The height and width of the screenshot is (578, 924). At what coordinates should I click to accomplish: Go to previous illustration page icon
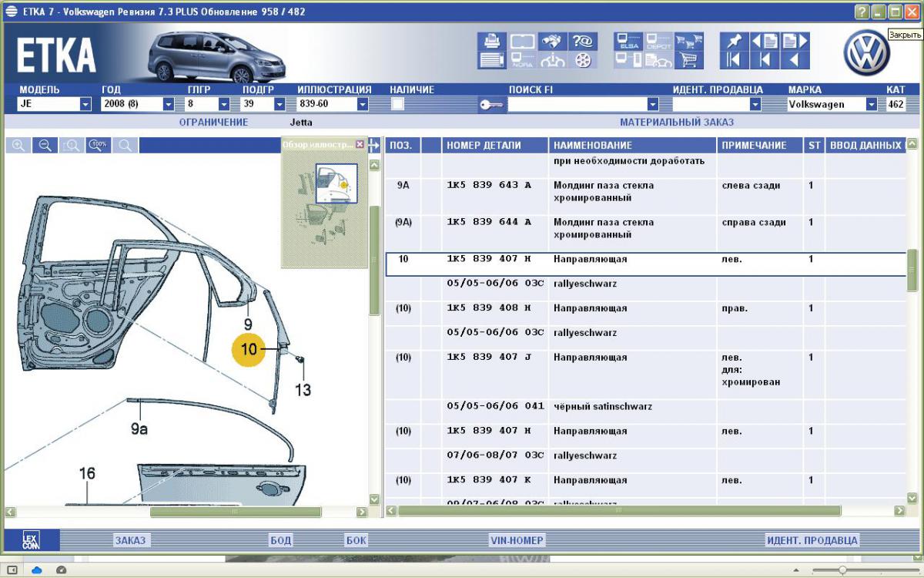pos(765,42)
